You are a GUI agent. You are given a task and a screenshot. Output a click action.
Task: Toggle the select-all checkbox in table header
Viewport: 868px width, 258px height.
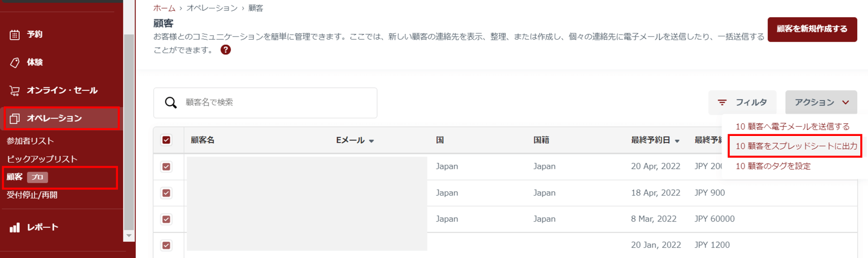tap(166, 140)
